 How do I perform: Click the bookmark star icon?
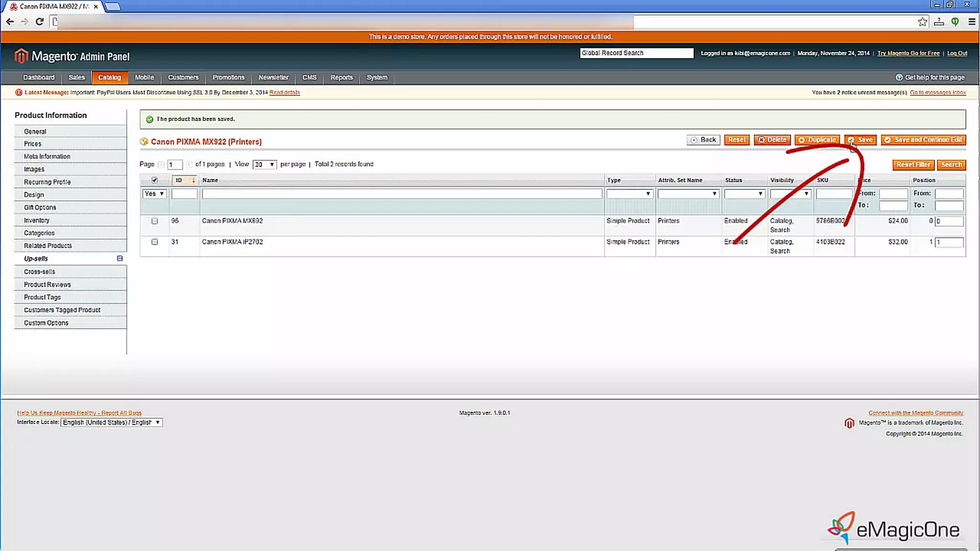922,22
